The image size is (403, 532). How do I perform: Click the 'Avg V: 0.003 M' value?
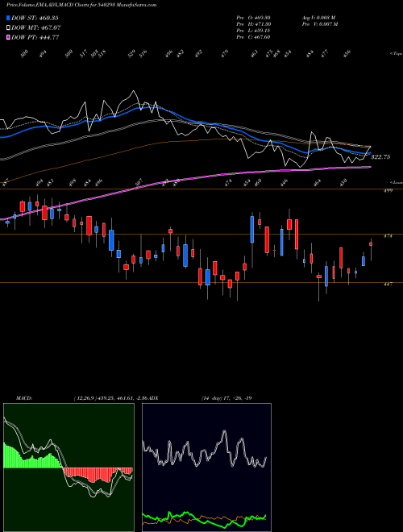pos(319,18)
